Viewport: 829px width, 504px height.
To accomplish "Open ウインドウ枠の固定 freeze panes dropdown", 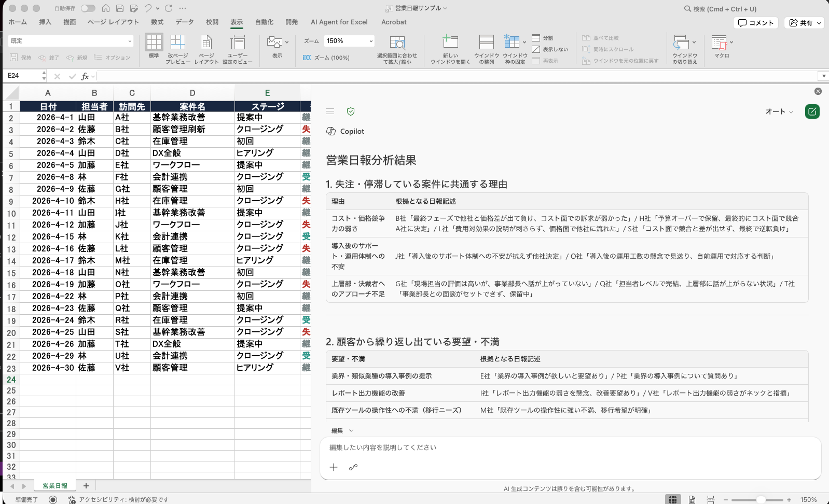I will pyautogui.click(x=524, y=42).
